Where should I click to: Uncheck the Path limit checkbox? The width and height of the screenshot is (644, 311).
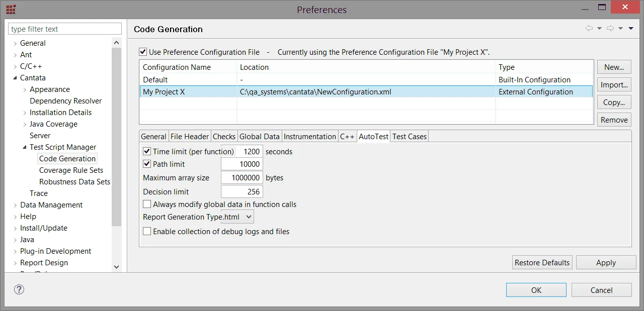[147, 164]
